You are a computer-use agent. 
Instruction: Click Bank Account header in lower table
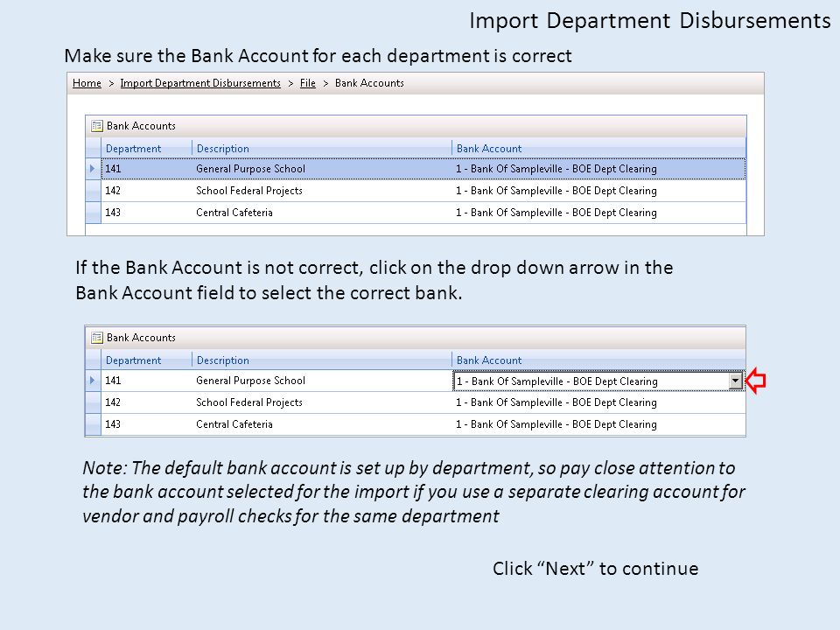click(x=598, y=360)
